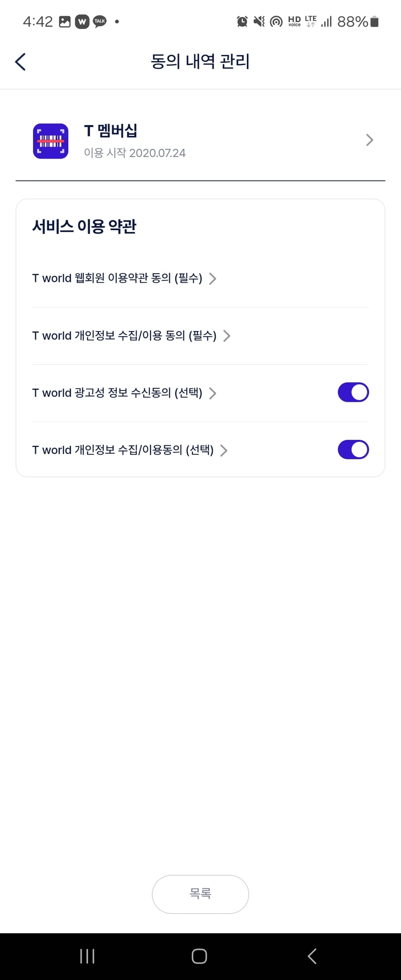Tap the w app notification icon

click(82, 21)
